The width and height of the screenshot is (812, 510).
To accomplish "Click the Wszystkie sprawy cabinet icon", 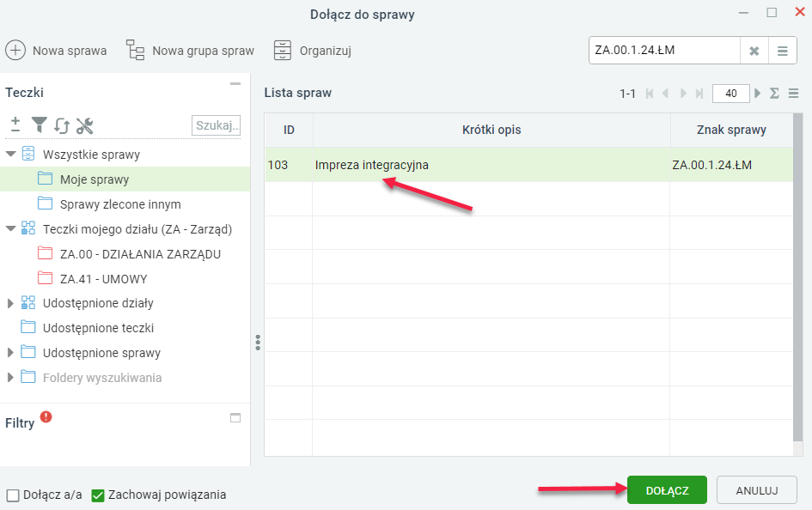I will [28, 155].
